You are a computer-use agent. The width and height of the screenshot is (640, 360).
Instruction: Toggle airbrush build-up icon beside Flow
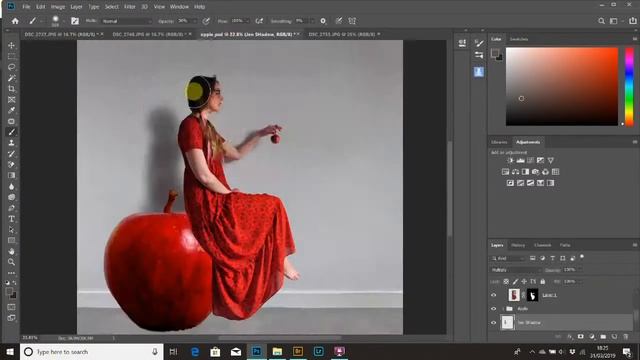(259, 21)
